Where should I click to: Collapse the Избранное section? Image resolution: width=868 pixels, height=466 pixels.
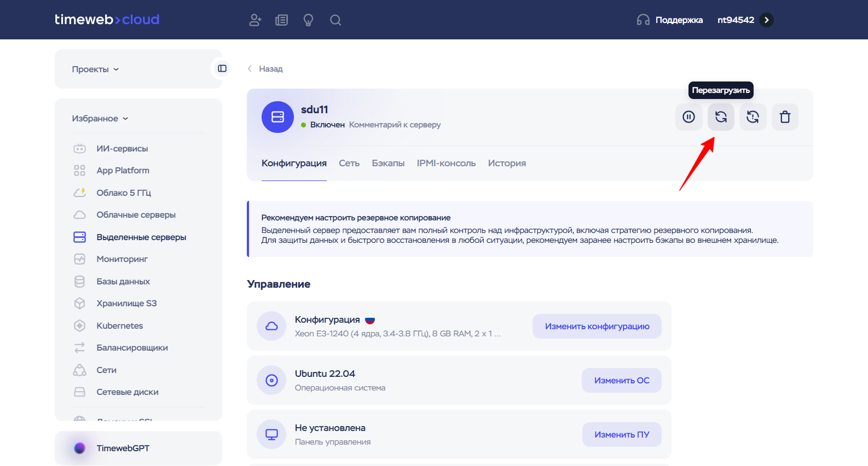100,119
